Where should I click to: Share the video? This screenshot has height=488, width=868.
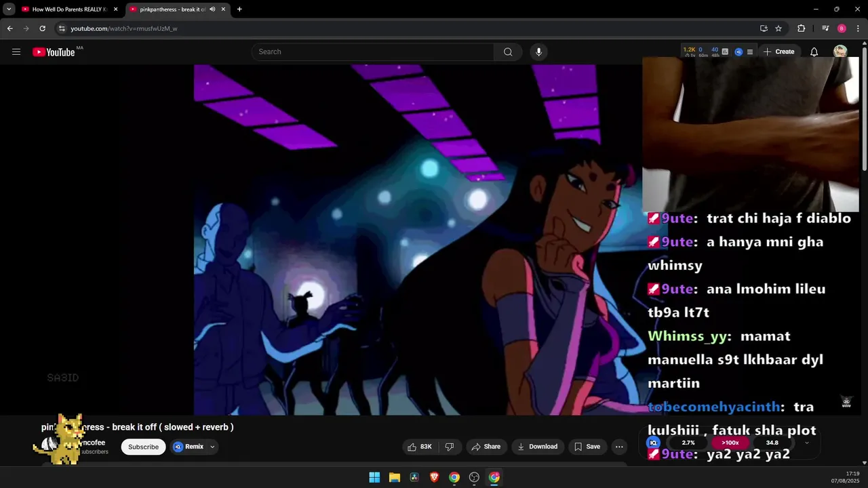pyautogui.click(x=486, y=447)
